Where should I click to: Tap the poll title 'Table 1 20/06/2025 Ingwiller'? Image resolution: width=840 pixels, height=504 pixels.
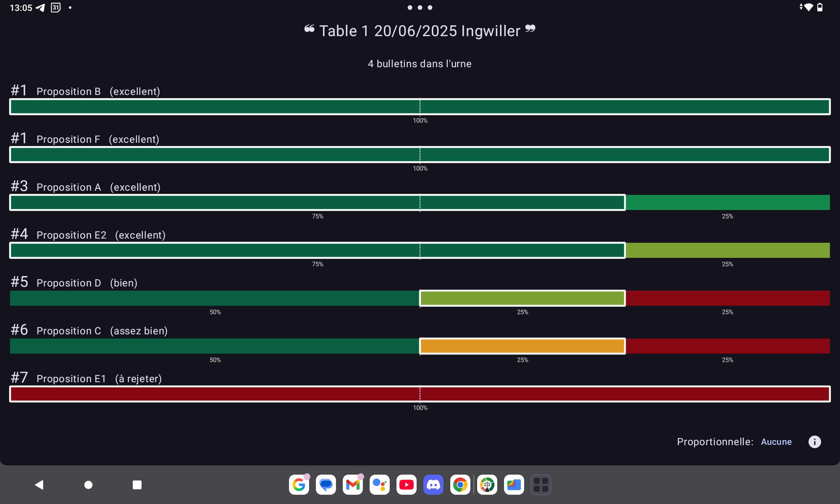(420, 31)
